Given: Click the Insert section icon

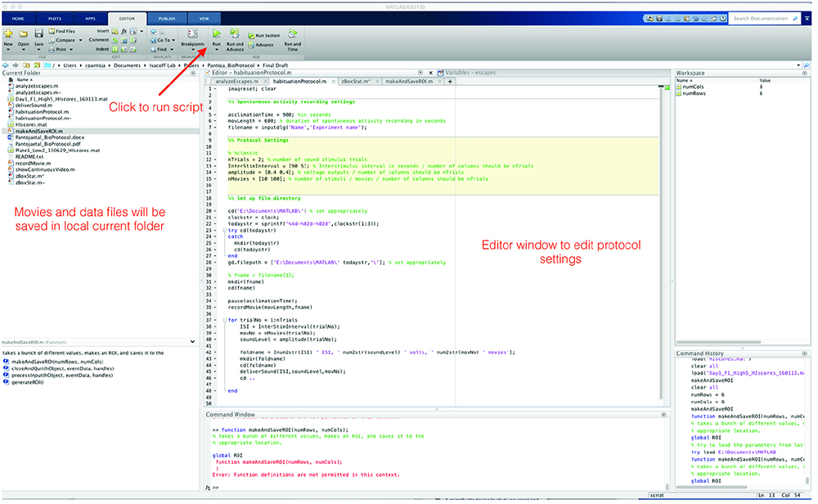Looking at the screenshot, I should 115,31.
